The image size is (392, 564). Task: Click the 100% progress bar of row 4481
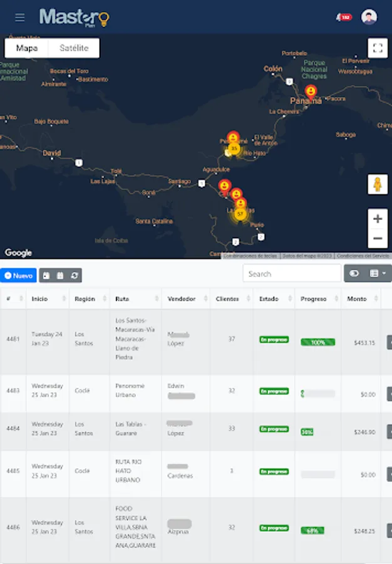(x=317, y=342)
